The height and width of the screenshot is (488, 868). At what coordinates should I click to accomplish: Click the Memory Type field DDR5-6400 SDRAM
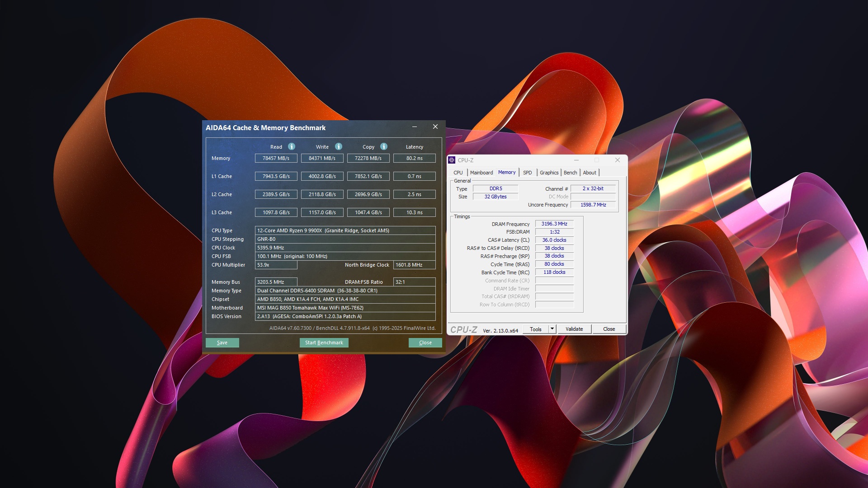pos(345,291)
